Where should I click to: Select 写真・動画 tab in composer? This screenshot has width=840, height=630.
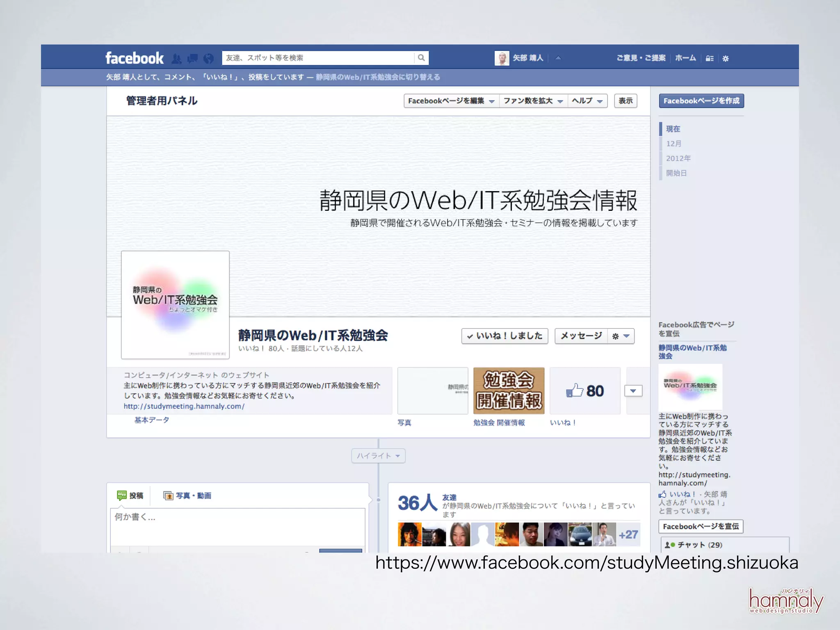point(187,495)
